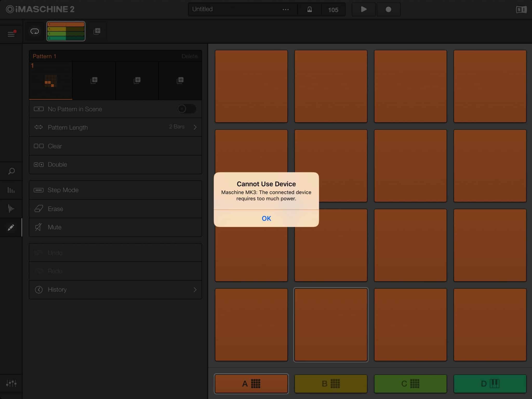Expand the Pattern Length chevron

[x=195, y=127]
